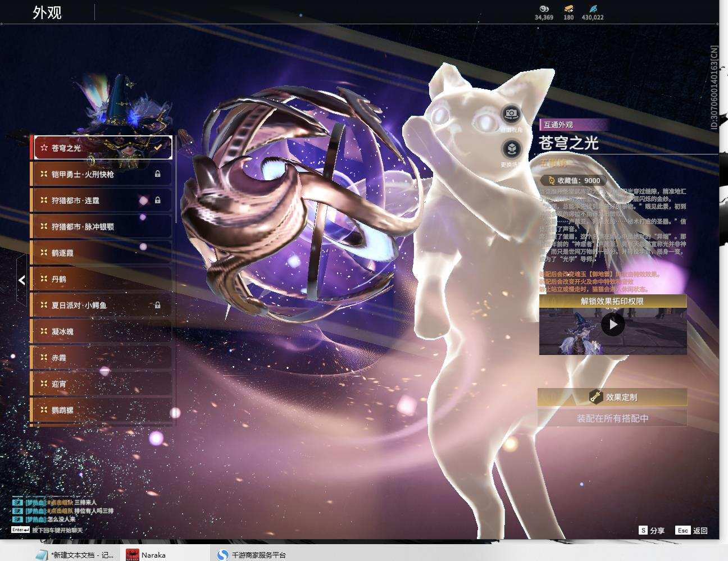Click the free camera view icon
Image resolution: width=728 pixels, height=561 pixels.
coord(511,114)
